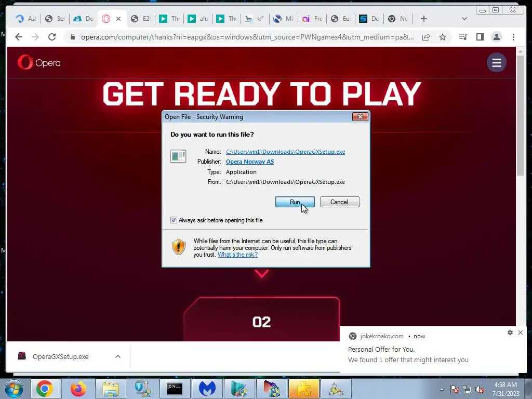This screenshot has height=399, width=532.
Task: Click the page vertical scrollbar thumb
Action: 520,115
